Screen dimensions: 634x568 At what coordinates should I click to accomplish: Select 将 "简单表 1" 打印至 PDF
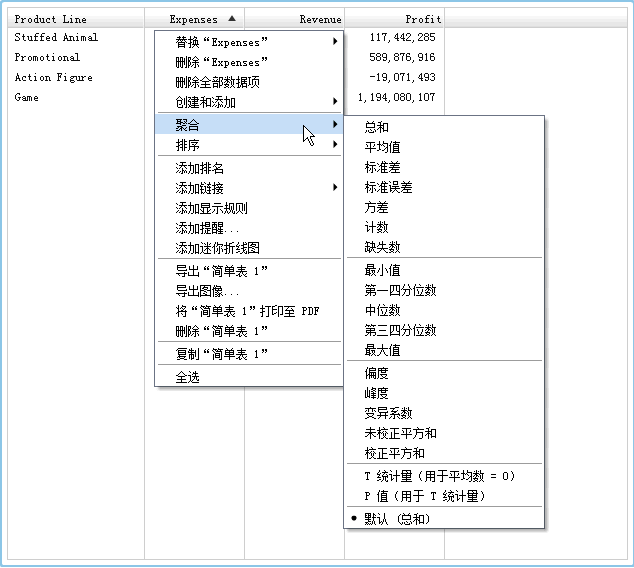pos(249,311)
